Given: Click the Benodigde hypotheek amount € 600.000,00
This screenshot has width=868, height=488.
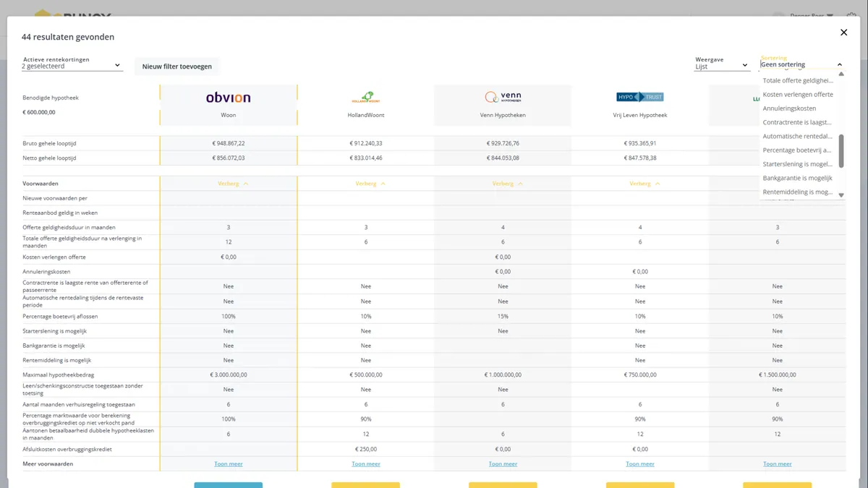Looking at the screenshot, I should (x=39, y=112).
